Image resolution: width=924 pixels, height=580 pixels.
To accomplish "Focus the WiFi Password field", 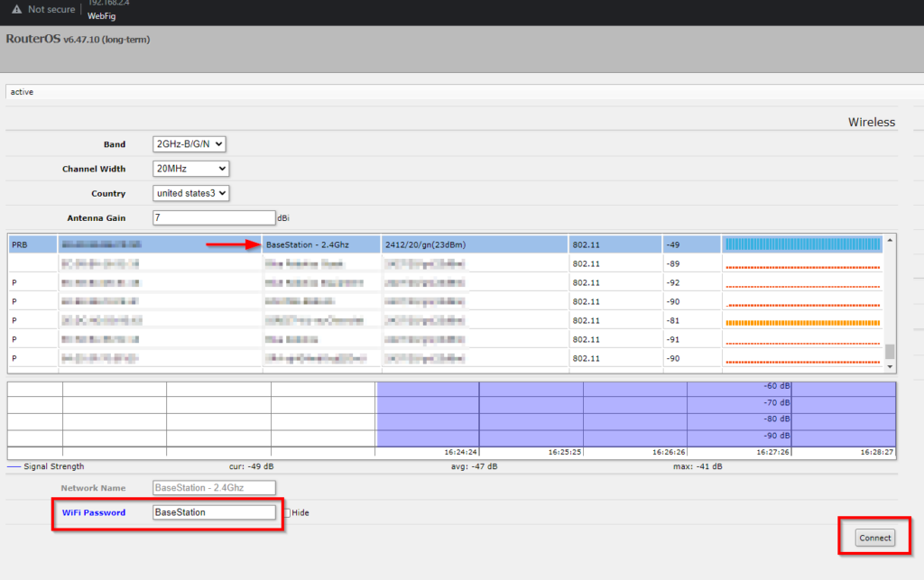I will (x=214, y=512).
